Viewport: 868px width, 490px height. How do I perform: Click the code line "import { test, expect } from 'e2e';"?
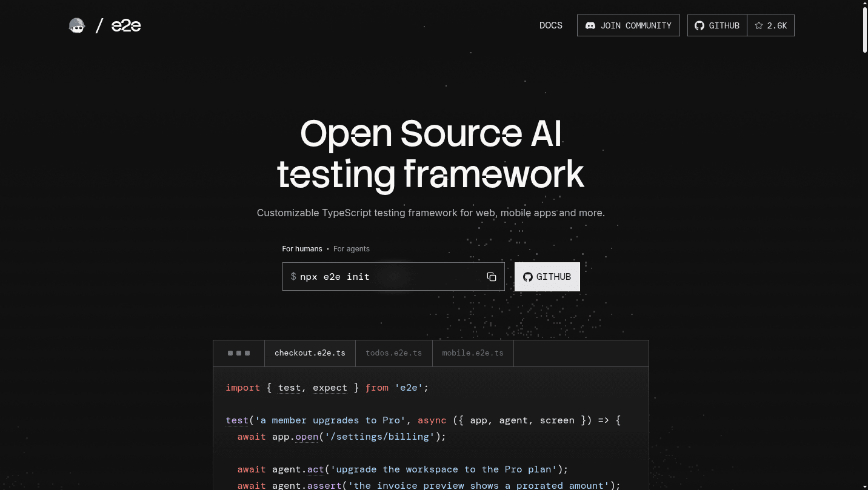(x=327, y=388)
